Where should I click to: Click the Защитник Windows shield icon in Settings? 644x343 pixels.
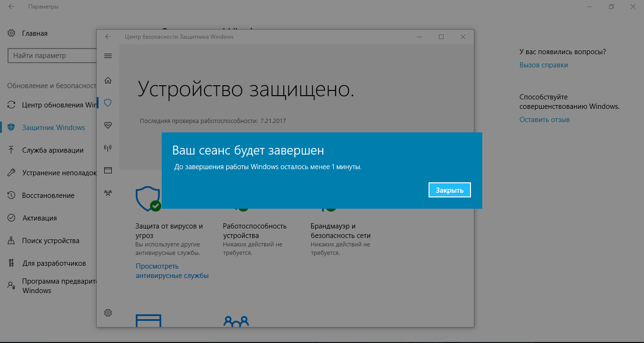[x=11, y=128]
